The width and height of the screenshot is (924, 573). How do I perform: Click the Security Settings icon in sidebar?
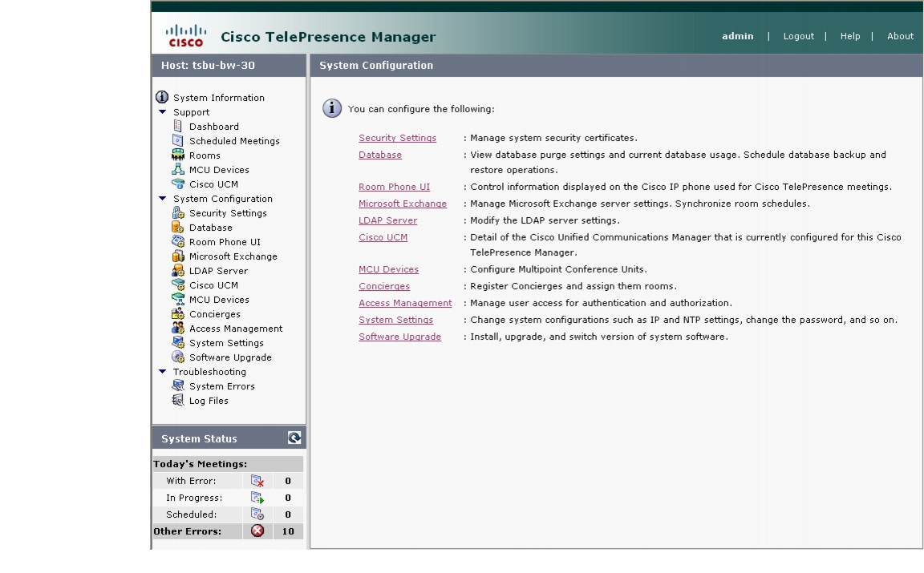click(178, 212)
